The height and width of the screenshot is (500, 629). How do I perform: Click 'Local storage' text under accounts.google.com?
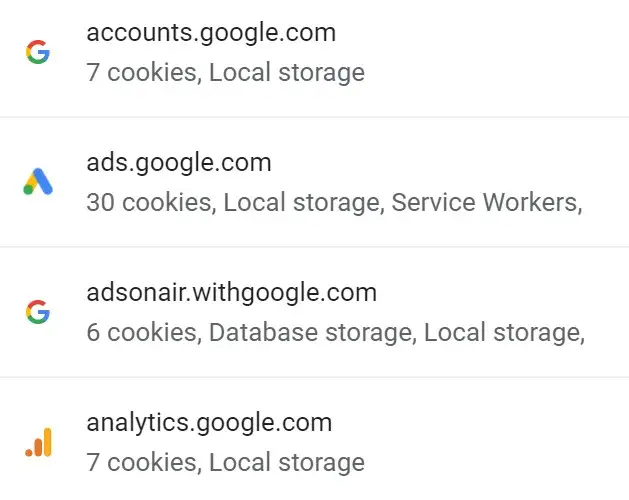click(287, 72)
